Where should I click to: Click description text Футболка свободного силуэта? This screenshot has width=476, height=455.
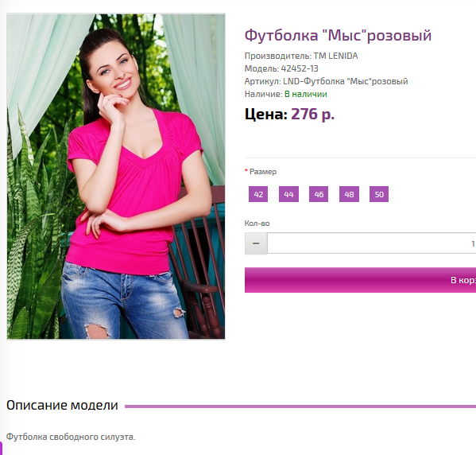tap(71, 437)
